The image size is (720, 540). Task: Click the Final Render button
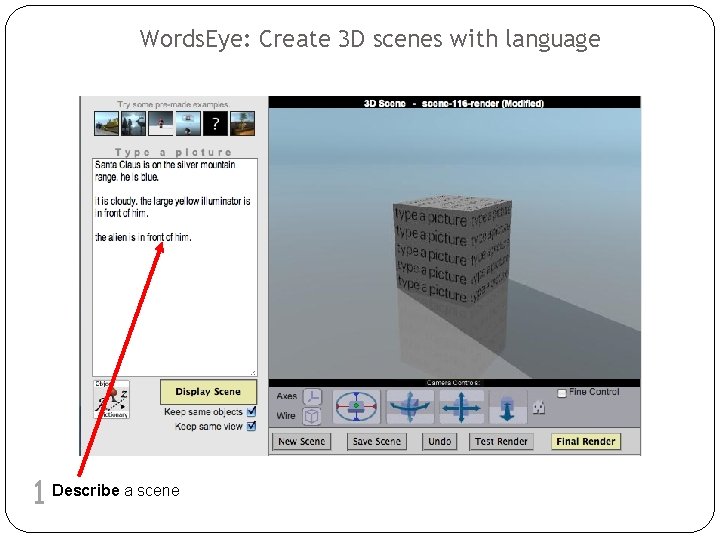pos(585,441)
